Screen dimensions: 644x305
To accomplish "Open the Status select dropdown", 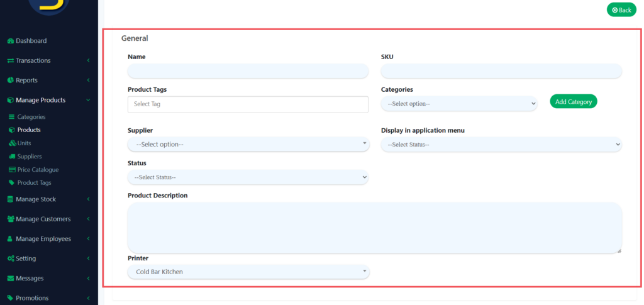I will pyautogui.click(x=248, y=177).
